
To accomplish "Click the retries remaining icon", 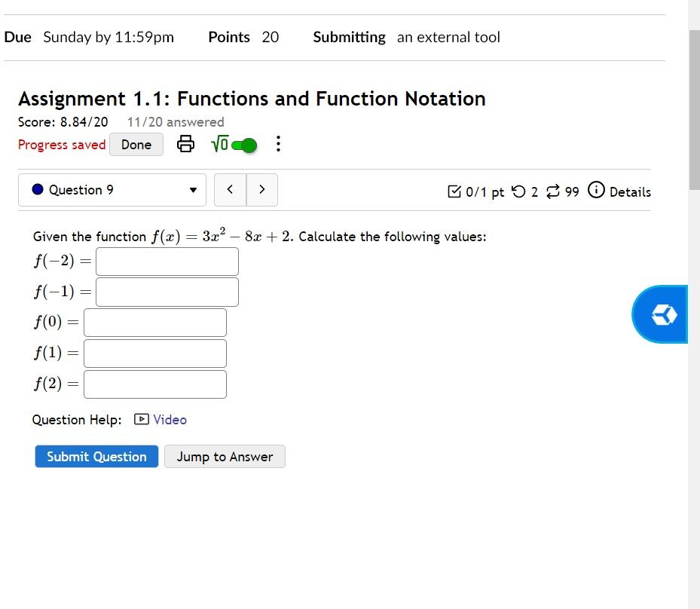I will [518, 191].
